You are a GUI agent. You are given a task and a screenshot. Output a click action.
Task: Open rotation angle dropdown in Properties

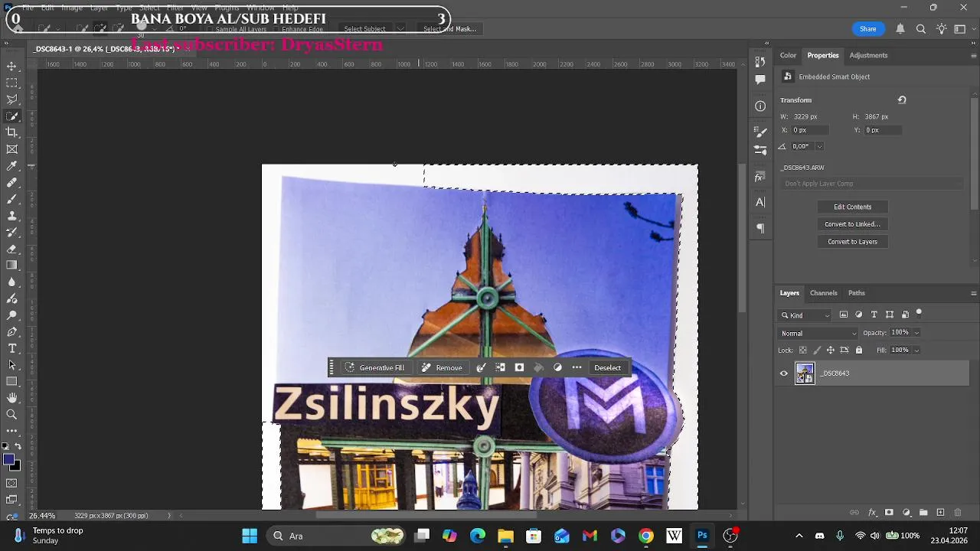click(x=819, y=146)
